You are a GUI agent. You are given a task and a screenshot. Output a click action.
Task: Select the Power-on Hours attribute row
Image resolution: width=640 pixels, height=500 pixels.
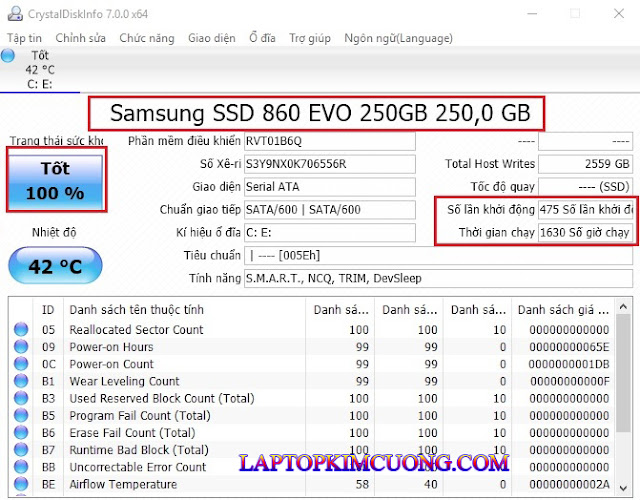point(312,347)
